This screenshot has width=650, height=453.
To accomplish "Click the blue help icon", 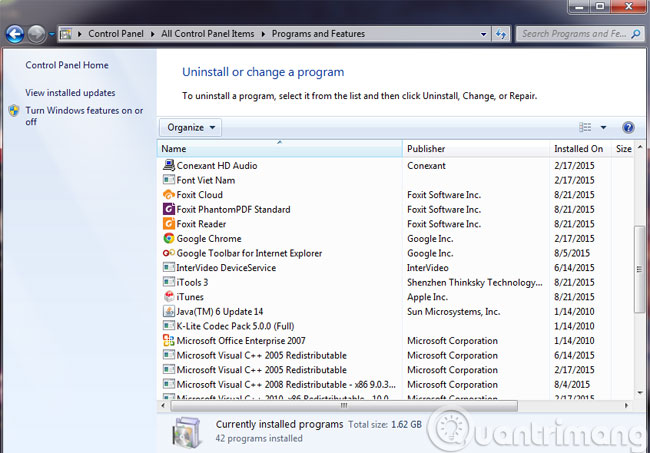I will coord(628,127).
